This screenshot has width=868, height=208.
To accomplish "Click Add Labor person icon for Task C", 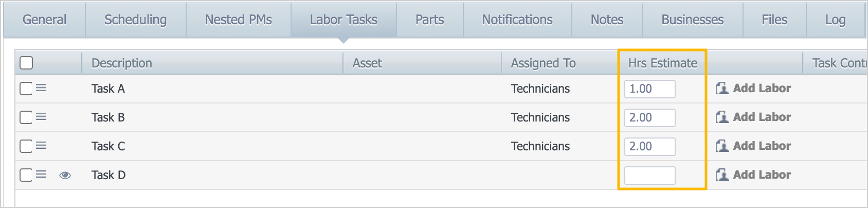I will pos(722,146).
